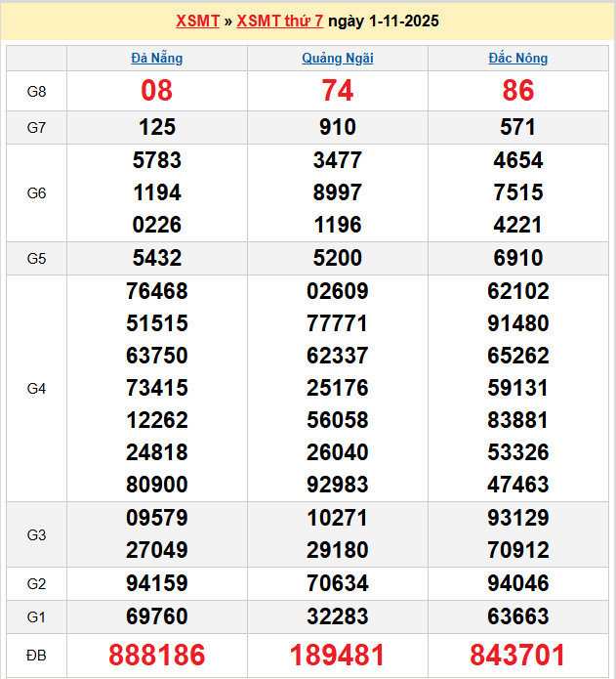The width and height of the screenshot is (616, 679).
Task: Click the Quảng Ngãi special prize 189481
Action: [x=338, y=655]
